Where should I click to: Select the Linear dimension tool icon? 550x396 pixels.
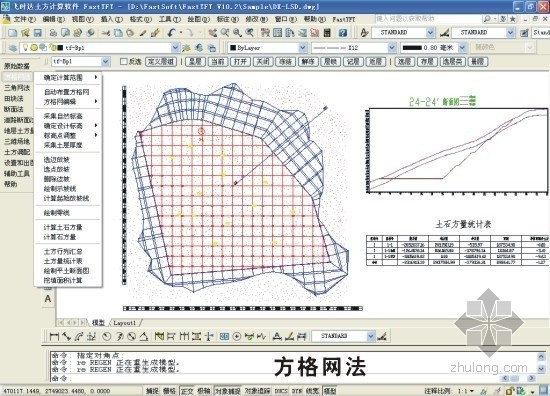click(x=54, y=336)
